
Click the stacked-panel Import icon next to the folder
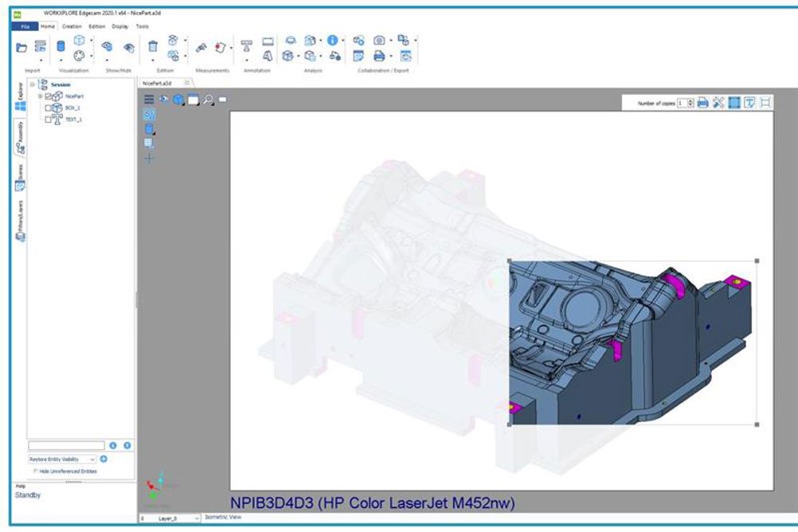click(x=40, y=46)
